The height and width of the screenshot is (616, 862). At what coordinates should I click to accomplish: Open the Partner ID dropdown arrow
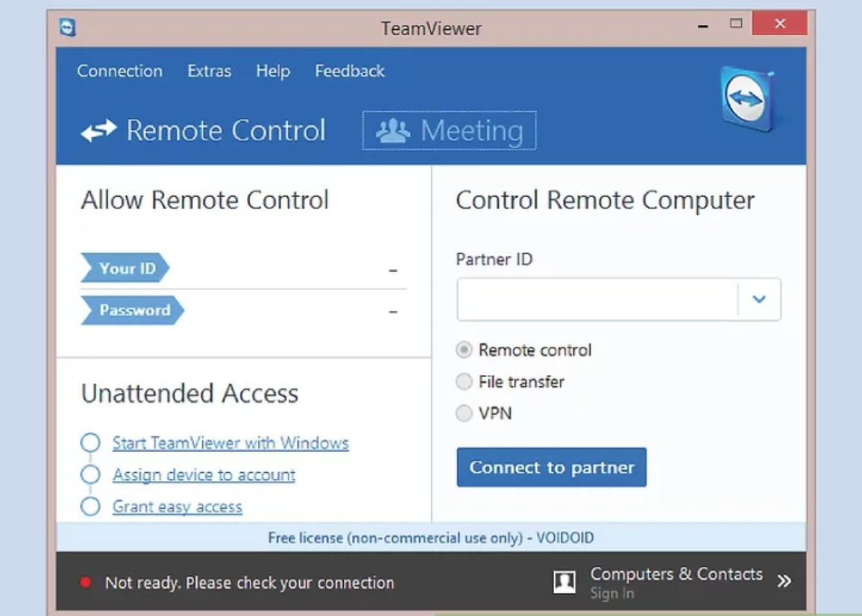coord(759,299)
